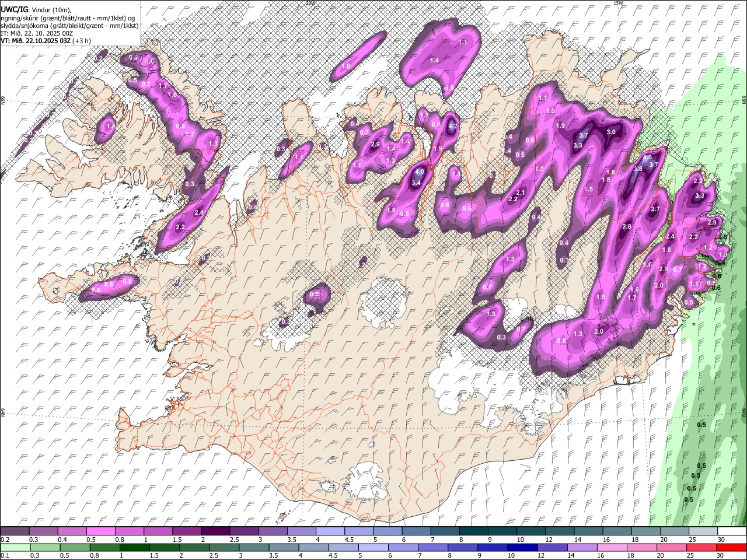Image resolution: width=747 pixels, height=560 pixels.
Task: Pick the light lavender 4–4.5 snow legend swatch
Action: pos(330,531)
